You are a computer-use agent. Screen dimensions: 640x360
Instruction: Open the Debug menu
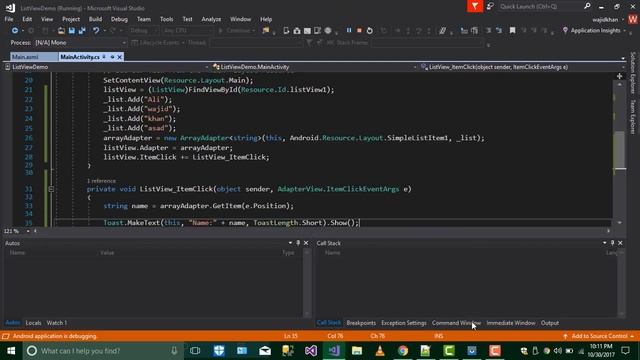point(119,19)
